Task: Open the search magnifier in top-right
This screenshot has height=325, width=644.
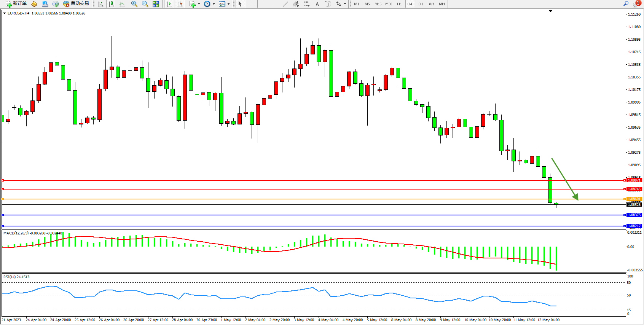Action: [626, 4]
